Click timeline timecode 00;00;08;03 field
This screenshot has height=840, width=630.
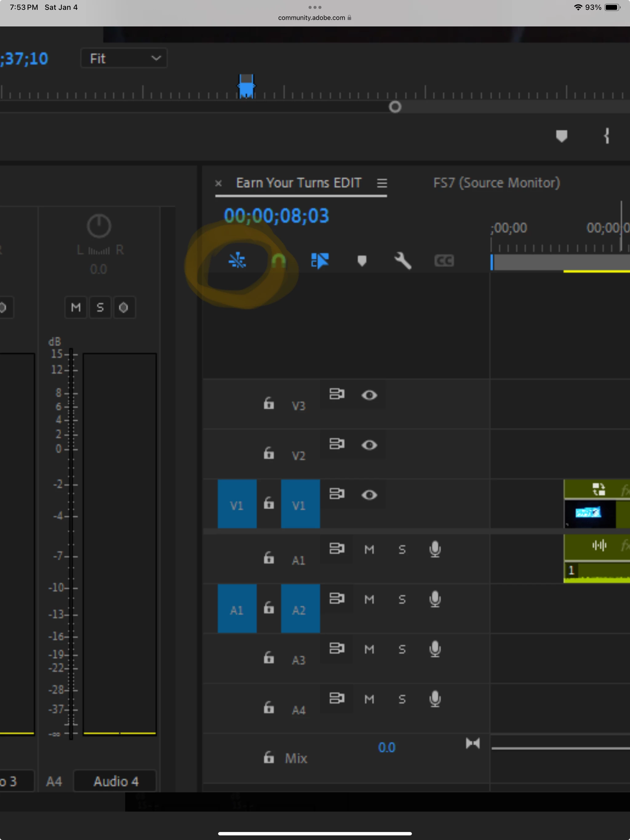[x=276, y=216]
